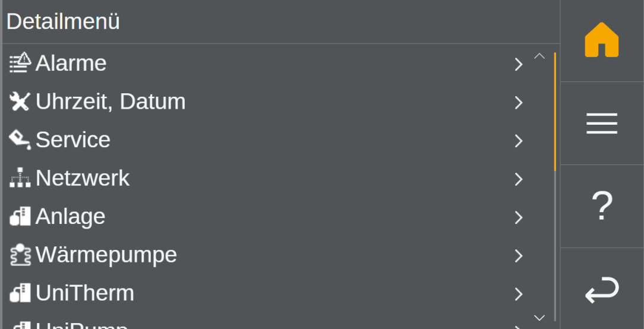The width and height of the screenshot is (644, 329).
Task: Click the Netzwerk hierarchy icon
Action: 20,178
